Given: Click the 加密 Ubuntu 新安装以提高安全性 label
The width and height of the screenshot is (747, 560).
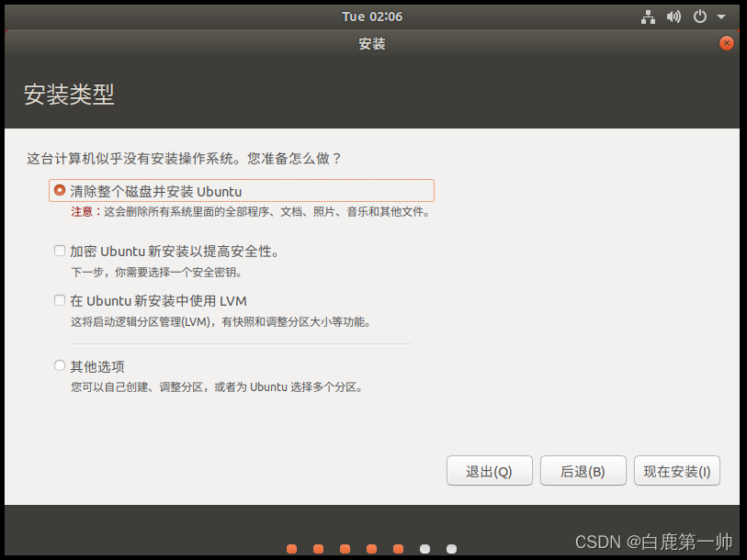Looking at the screenshot, I should coord(175,252).
